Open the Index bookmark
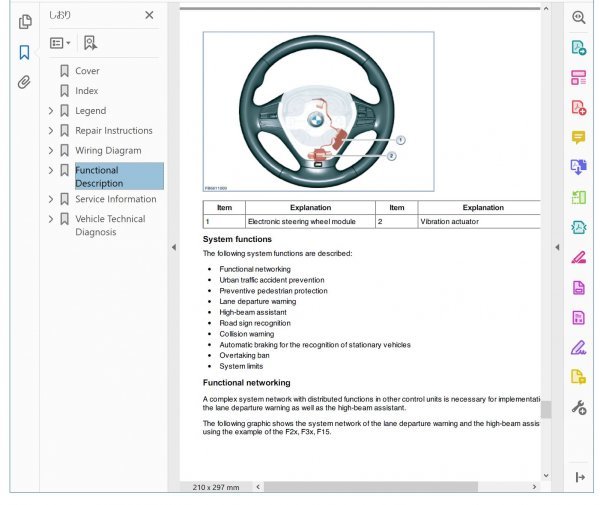The height and width of the screenshot is (505, 600). [86, 91]
